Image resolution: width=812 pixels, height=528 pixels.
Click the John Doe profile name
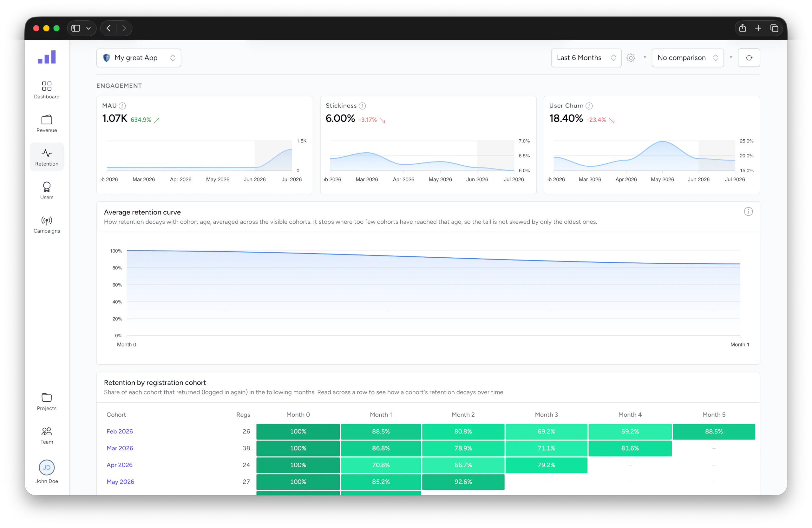point(47,481)
